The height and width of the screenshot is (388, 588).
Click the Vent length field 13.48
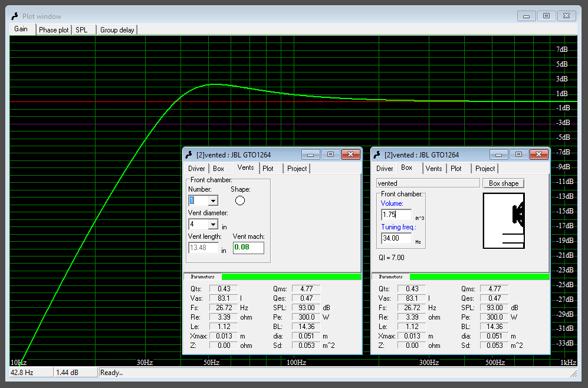click(x=203, y=248)
